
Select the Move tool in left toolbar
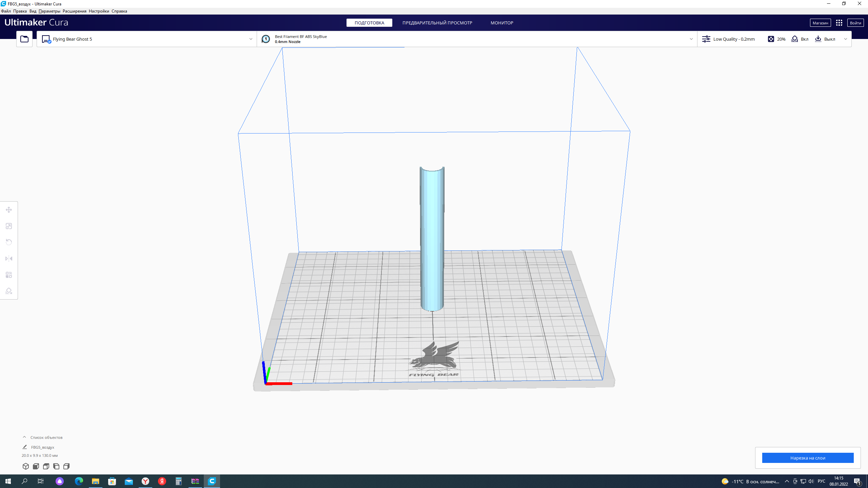click(9, 210)
